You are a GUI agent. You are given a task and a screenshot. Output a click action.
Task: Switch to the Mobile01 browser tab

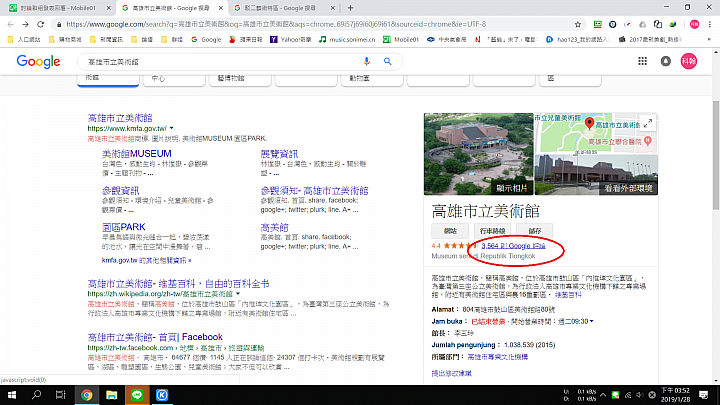59,8
